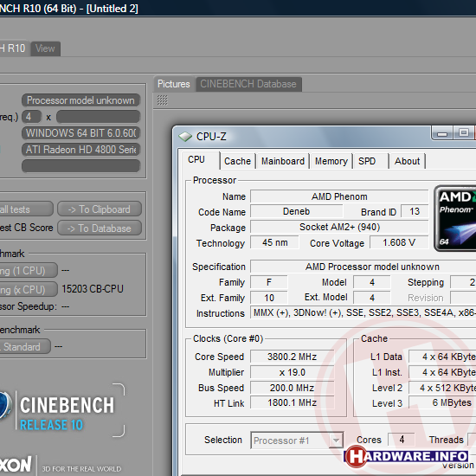Viewport: 476px width, 476px height.
Task: Click the Rendering (x CPU) button
Action: tap(29, 289)
